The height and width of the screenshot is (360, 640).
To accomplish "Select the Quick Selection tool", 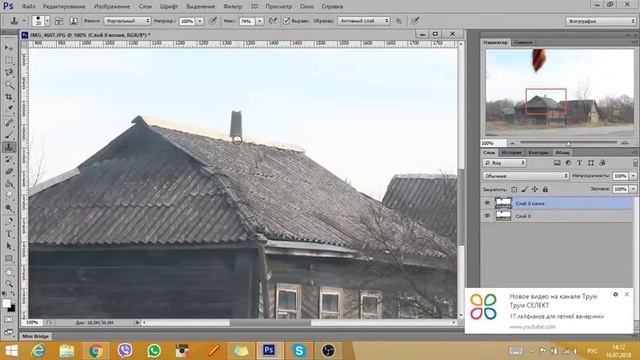I will pos(9,85).
